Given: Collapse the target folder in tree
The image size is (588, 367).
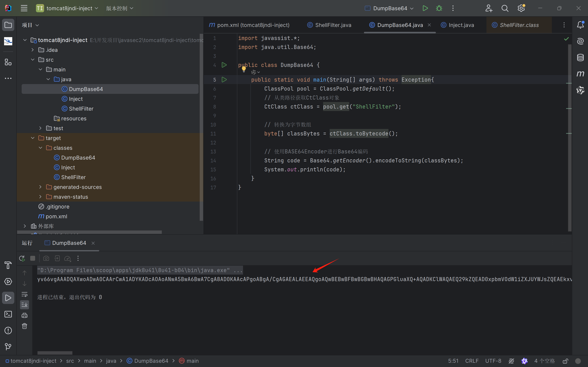Looking at the screenshot, I should click(x=33, y=138).
